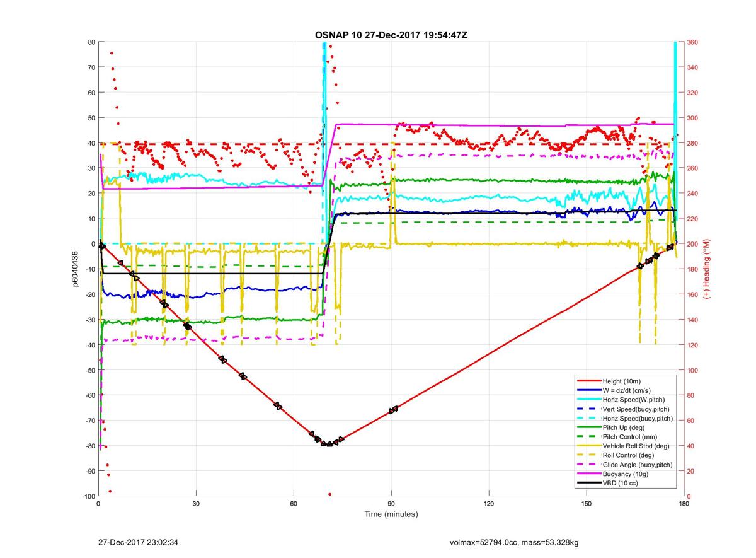Click the right axis tick label "220"
This screenshot has height=558, width=756.
(x=693, y=219)
